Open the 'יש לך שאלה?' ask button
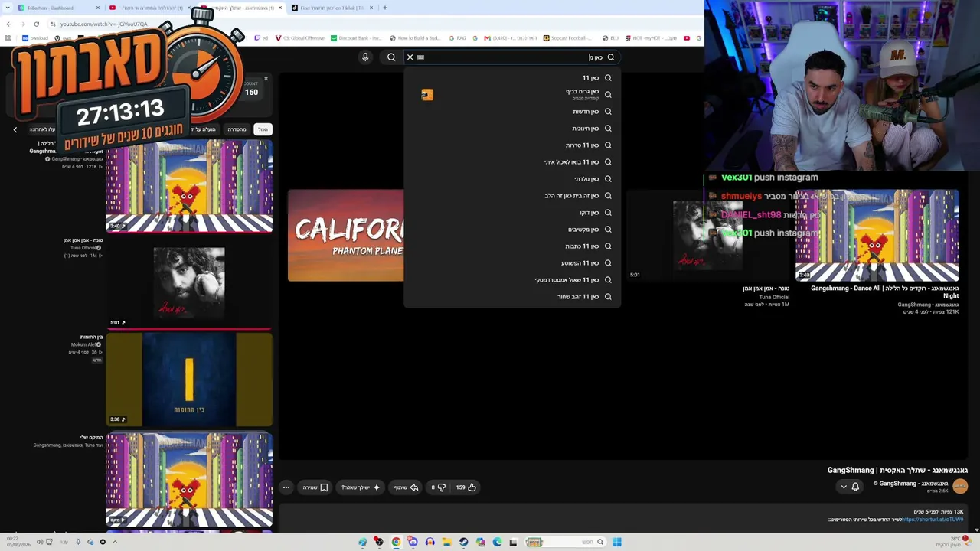This screenshot has width=980, height=551. click(361, 487)
